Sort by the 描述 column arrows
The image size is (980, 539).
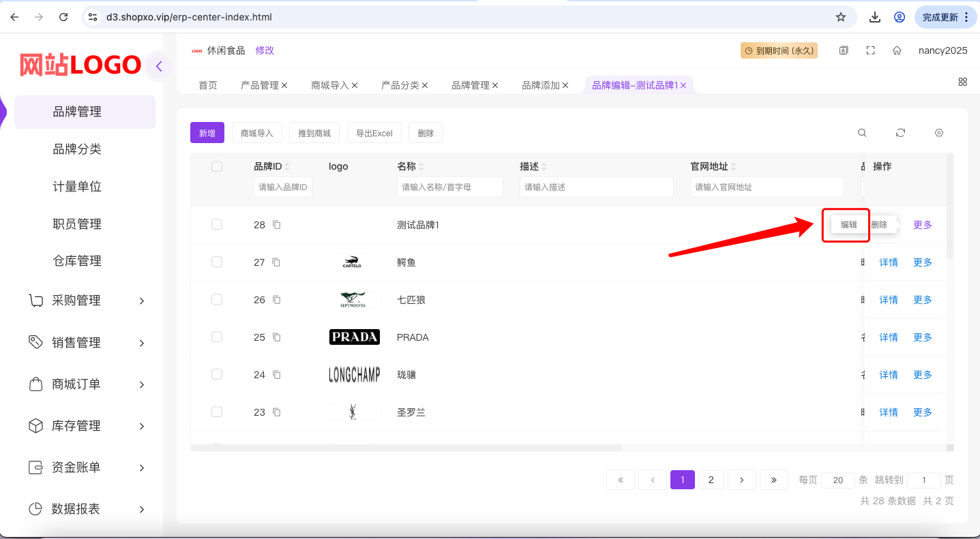(544, 167)
